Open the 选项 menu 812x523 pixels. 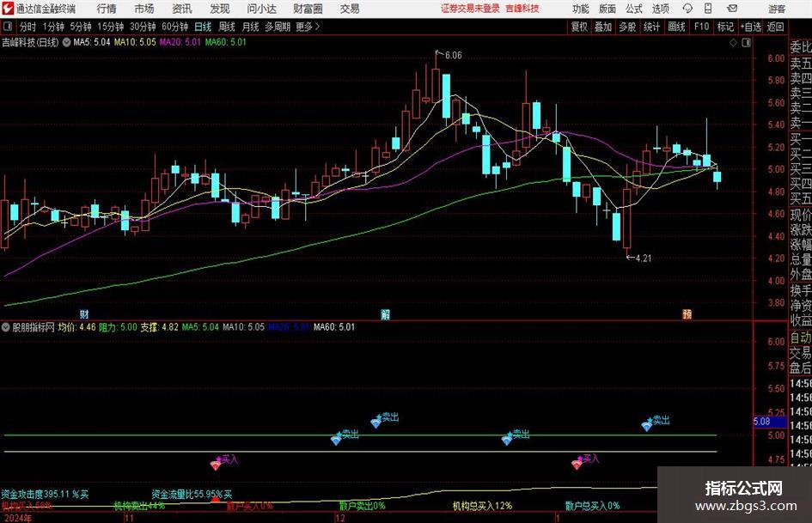pos(660,9)
